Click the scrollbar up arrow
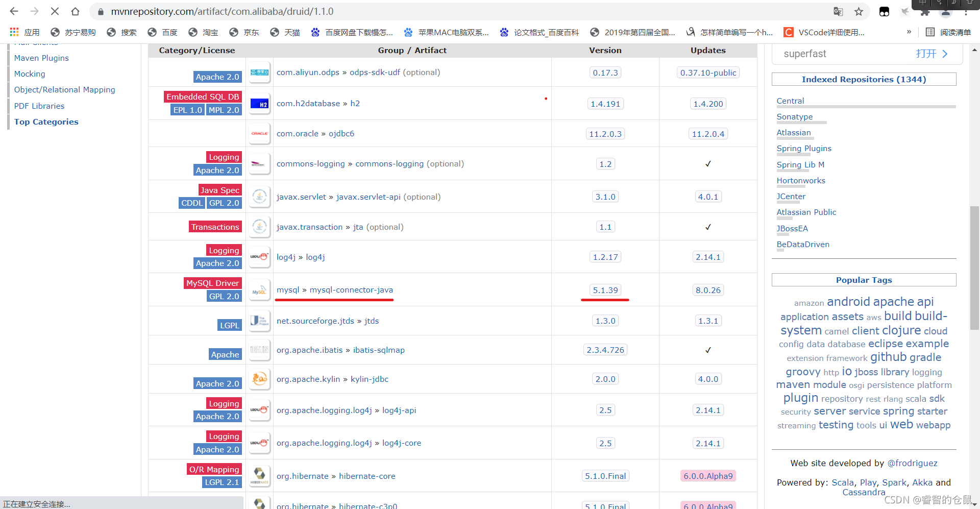Viewport: 980px width, 509px height. 974,50
